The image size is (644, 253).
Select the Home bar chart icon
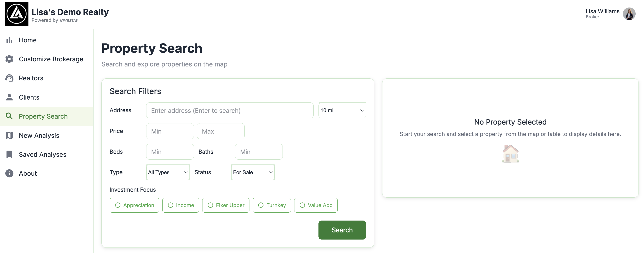tap(9, 40)
